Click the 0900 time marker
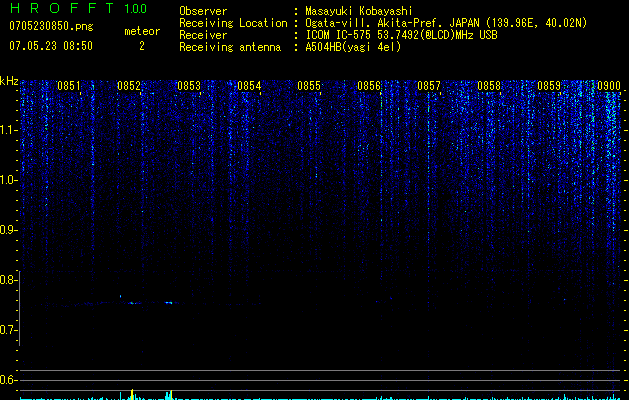629x400 pixels. pyautogui.click(x=609, y=86)
